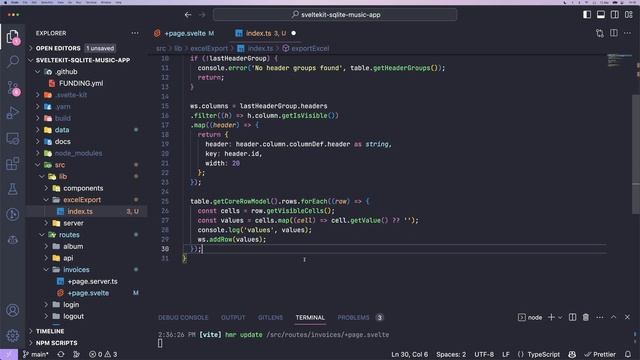Open +page.server.ts in the explorer
The width and height of the screenshot is (640, 360).
coord(92,281)
